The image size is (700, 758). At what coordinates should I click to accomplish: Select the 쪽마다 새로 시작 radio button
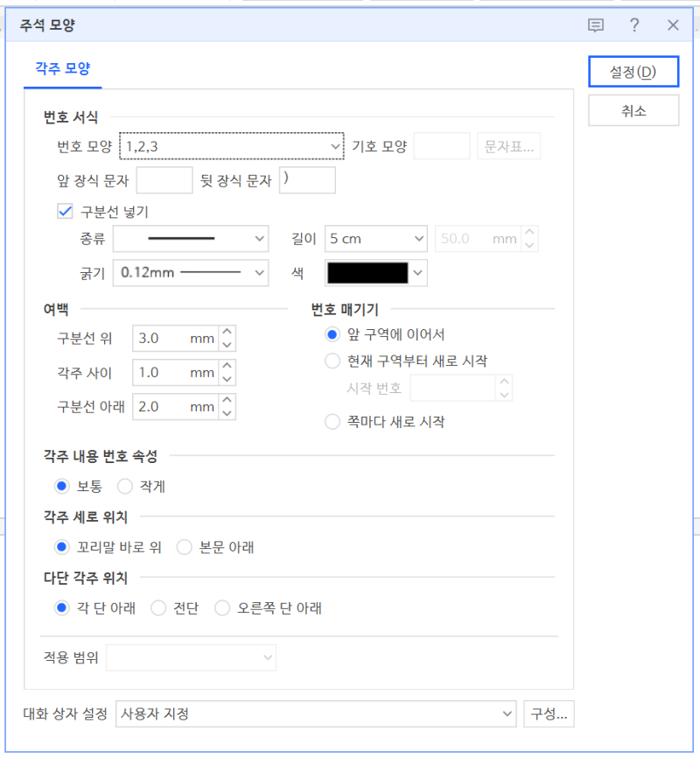(332, 422)
